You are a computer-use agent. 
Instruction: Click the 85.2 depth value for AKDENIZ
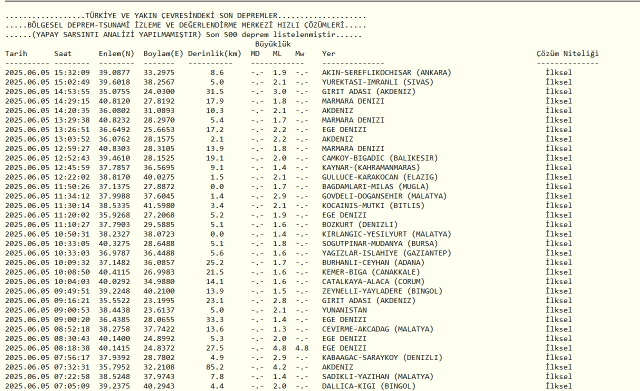pyautogui.click(x=215, y=367)
